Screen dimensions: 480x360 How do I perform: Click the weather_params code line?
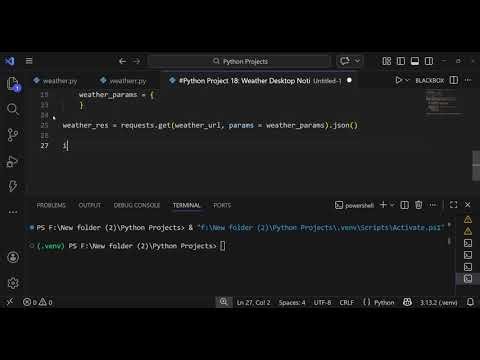[x=116, y=95]
